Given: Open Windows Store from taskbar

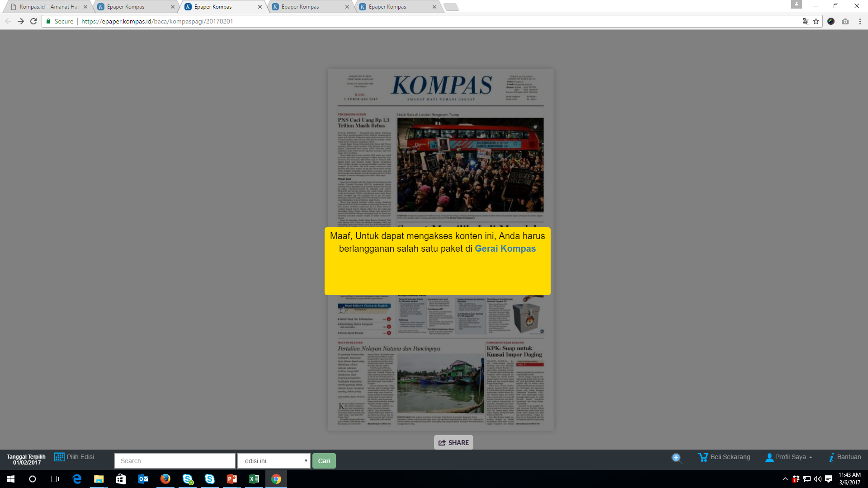Looking at the screenshot, I should 121,479.
